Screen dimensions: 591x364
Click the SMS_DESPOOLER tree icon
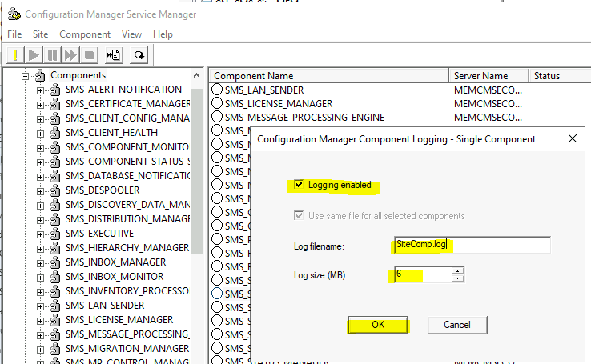point(55,190)
